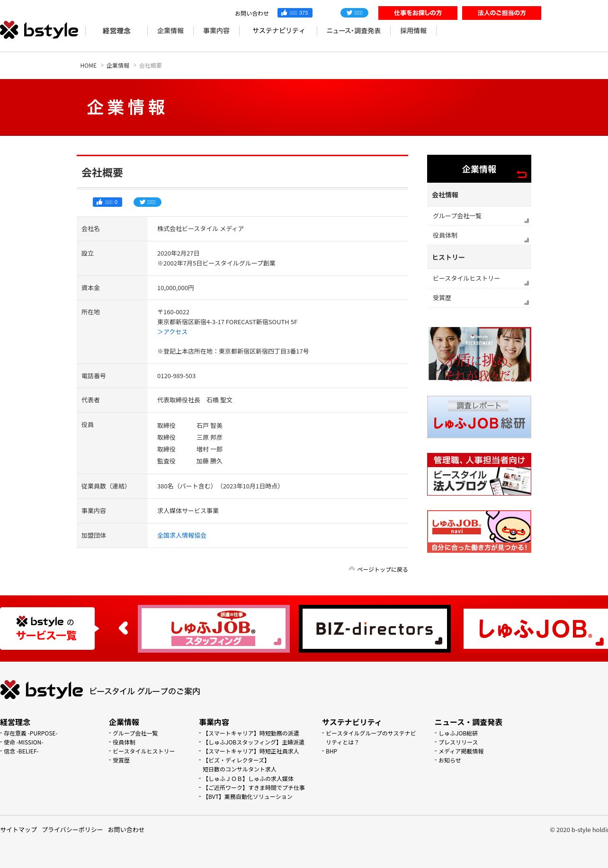Click the Twitter tweet button in the header
The height and width of the screenshot is (868, 608).
354,13
